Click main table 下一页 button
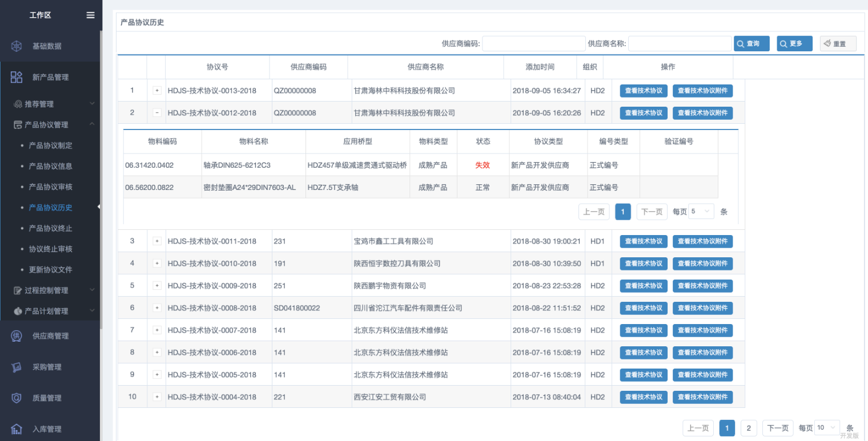The width and height of the screenshot is (868, 441). coord(778,428)
